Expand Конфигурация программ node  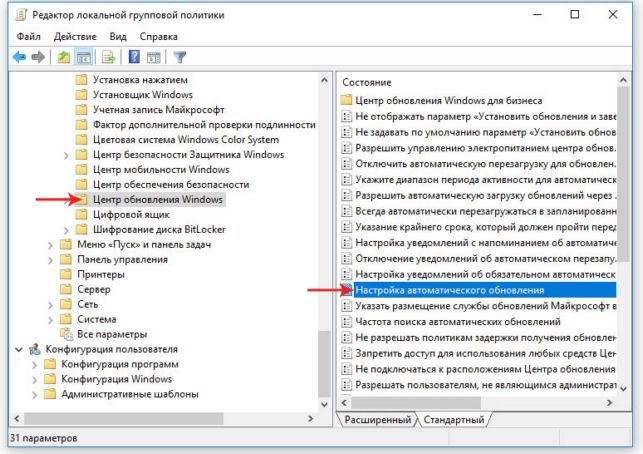(34, 365)
